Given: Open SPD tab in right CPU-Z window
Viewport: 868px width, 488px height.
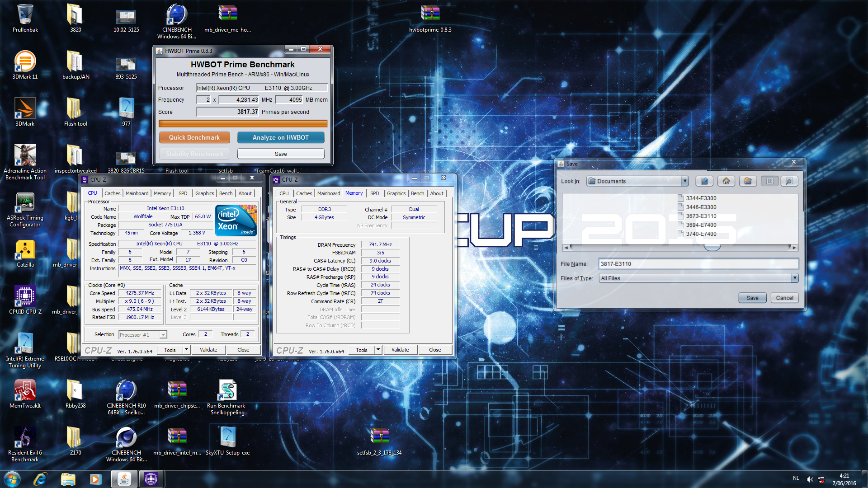Looking at the screenshot, I should (x=375, y=193).
